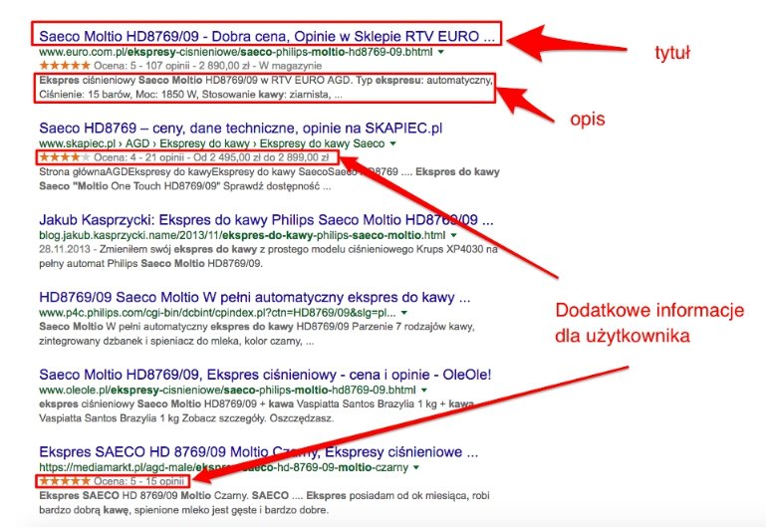This screenshot has height=532, width=767.
Task: Click "Ocena: 5 - 15 opinii" text
Action: click(138, 481)
